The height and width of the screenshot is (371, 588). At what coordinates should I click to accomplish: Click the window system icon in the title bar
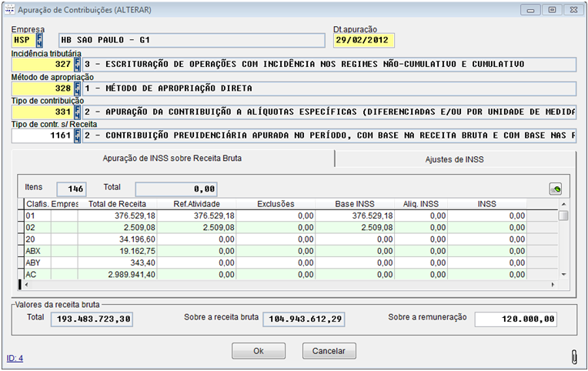8,9
